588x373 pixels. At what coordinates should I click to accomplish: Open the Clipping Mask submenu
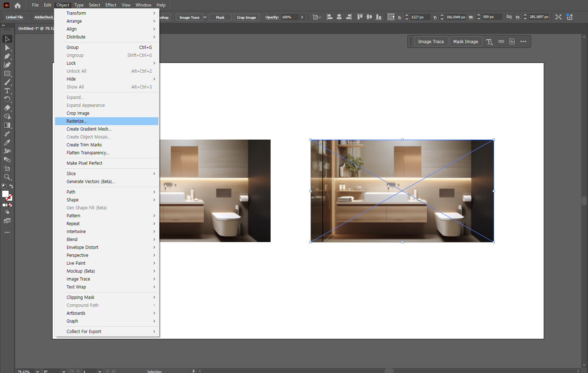pos(107,297)
